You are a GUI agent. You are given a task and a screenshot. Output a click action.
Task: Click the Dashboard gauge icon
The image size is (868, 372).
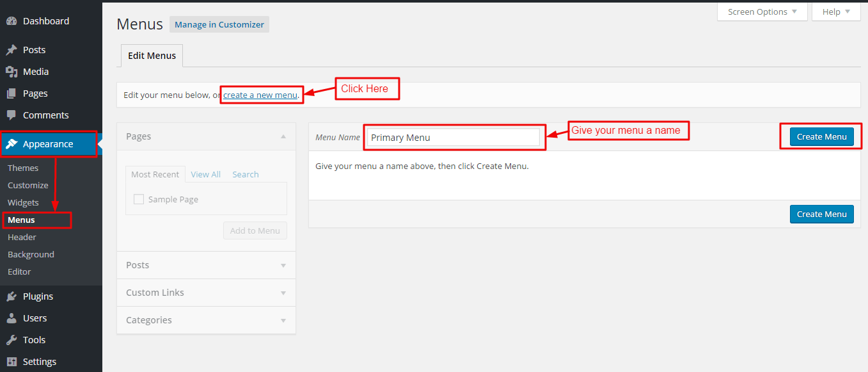tap(12, 21)
